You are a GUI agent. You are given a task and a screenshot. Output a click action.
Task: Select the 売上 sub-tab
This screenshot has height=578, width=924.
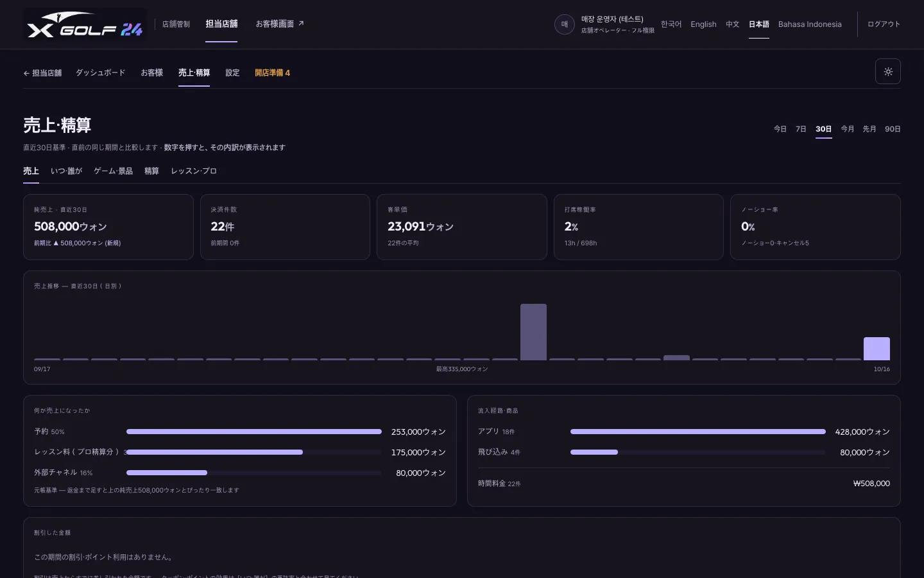click(31, 171)
